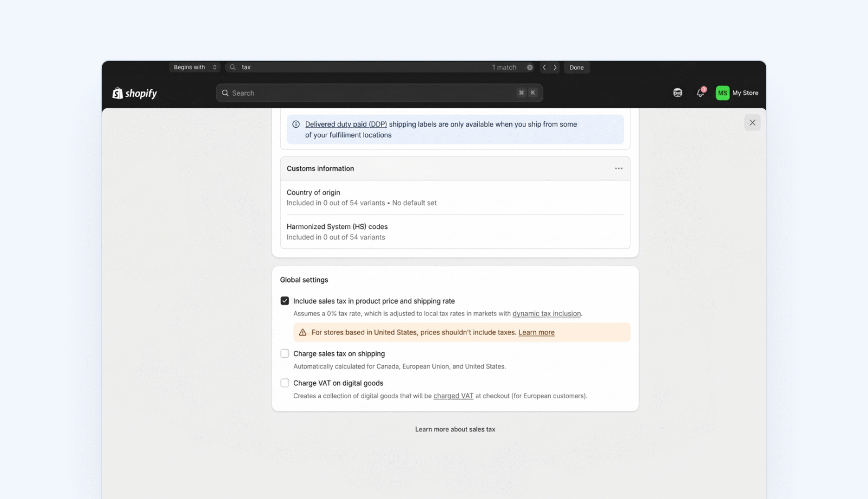Screen dimensions: 868x499
Task: Open the Sidekick assistant icon
Action: point(678,93)
